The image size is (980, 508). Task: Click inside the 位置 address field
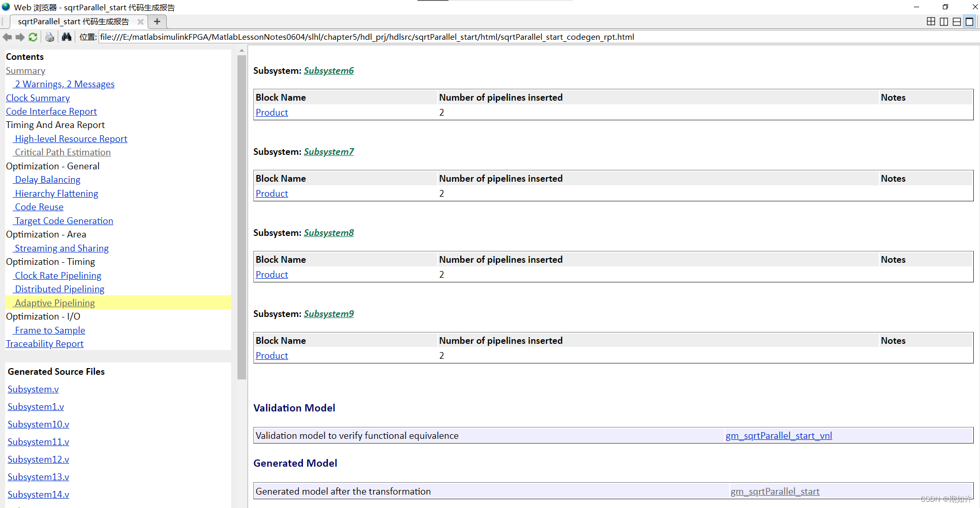point(361,37)
